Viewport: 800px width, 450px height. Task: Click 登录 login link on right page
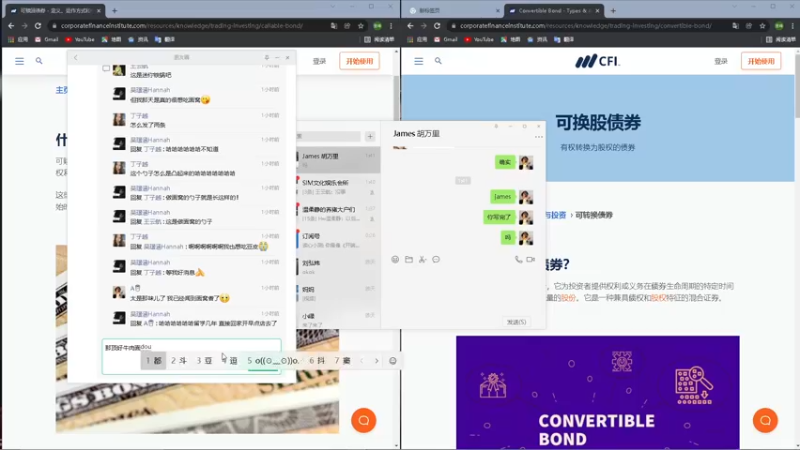(x=720, y=61)
